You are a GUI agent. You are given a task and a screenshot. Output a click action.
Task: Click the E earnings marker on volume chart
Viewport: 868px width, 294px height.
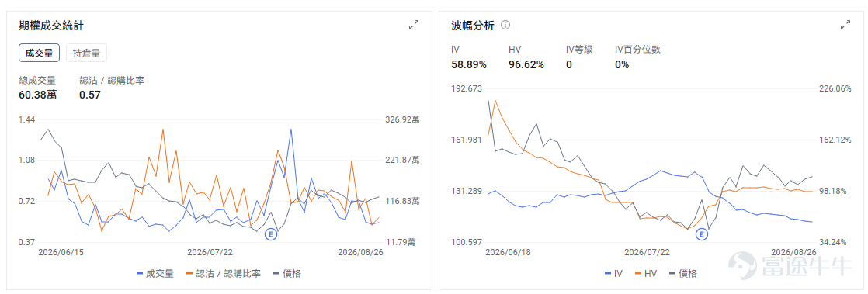[x=271, y=233]
